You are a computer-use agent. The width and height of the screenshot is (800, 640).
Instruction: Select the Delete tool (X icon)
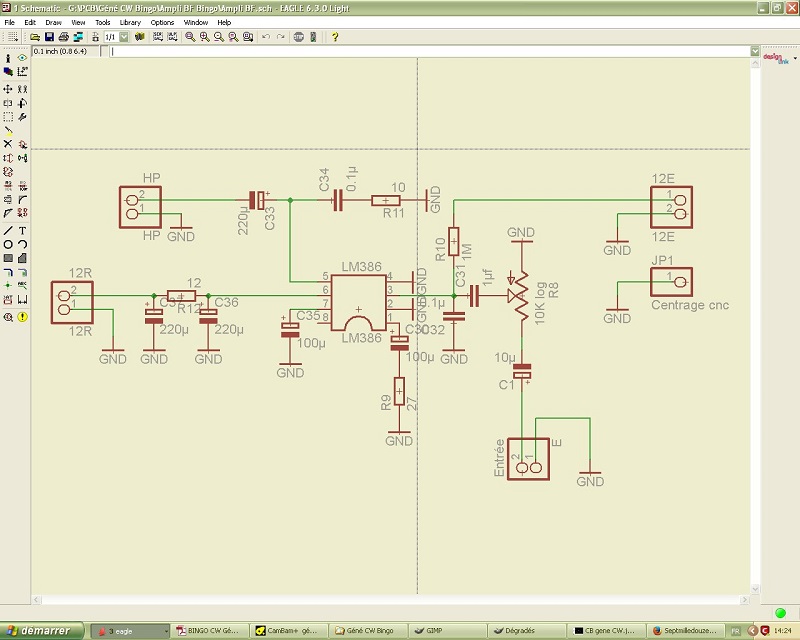8,144
